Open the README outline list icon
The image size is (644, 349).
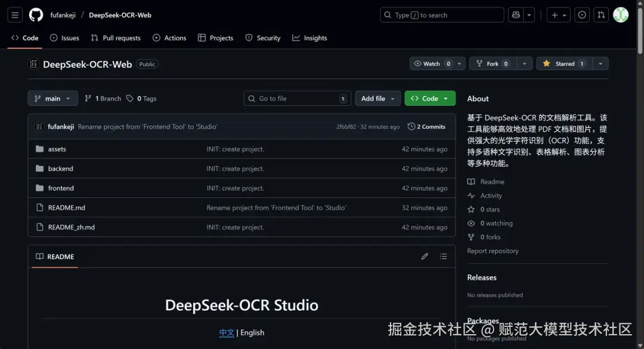click(443, 256)
